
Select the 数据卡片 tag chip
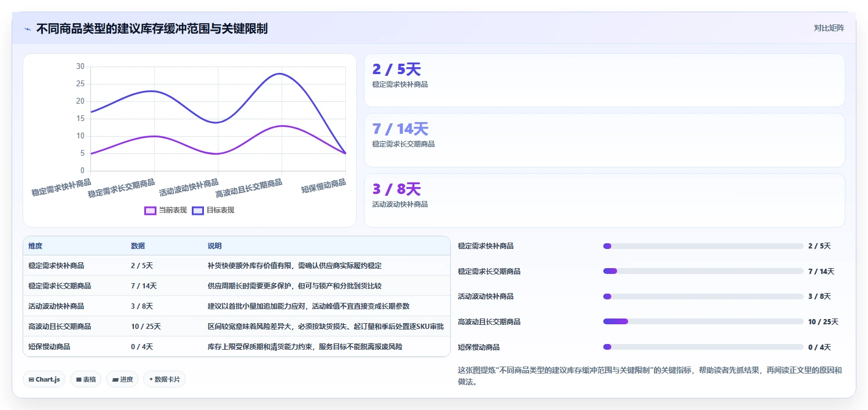tap(165, 379)
